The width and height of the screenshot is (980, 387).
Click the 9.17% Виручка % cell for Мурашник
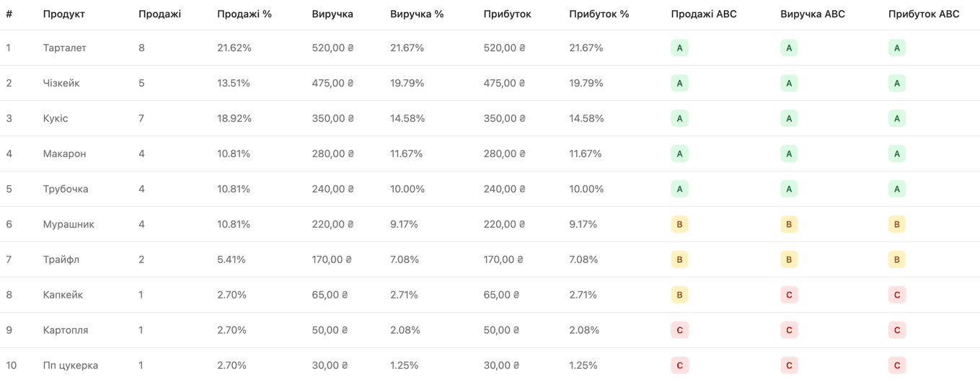(405, 225)
